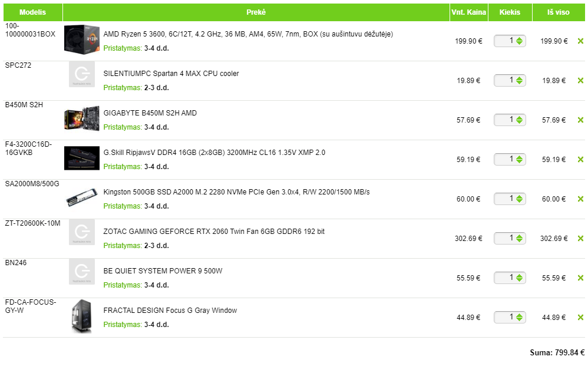This screenshot has width=588, height=373.
Task: Click row total 44.89 € in Iš viso column
Action: [x=554, y=318]
